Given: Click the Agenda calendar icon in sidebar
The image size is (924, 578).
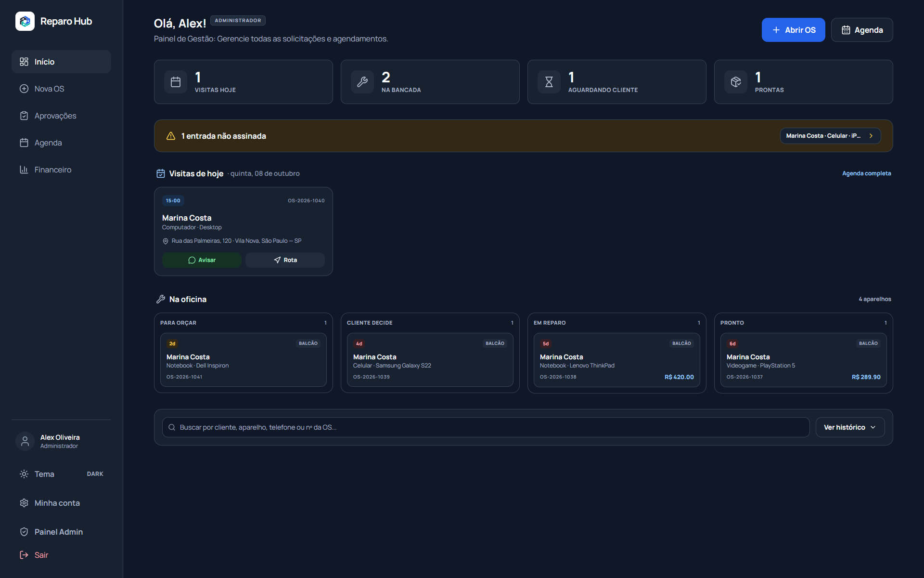Looking at the screenshot, I should (x=24, y=143).
